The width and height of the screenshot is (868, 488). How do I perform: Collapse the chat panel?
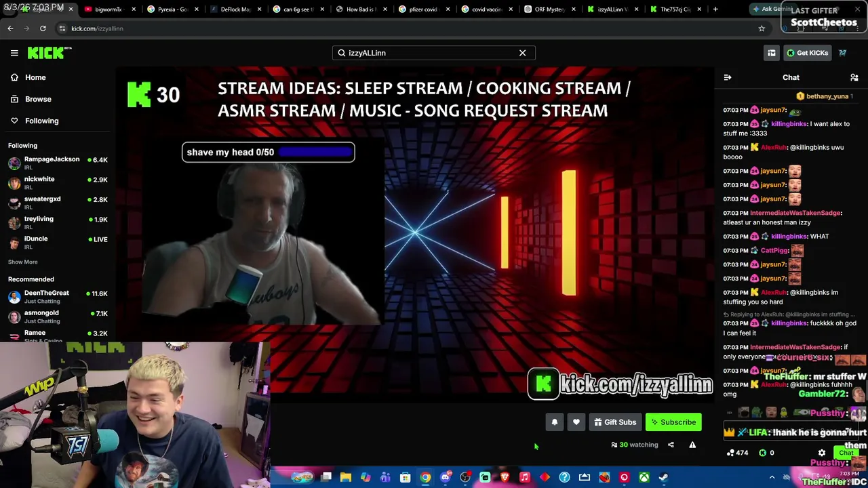pos(728,77)
